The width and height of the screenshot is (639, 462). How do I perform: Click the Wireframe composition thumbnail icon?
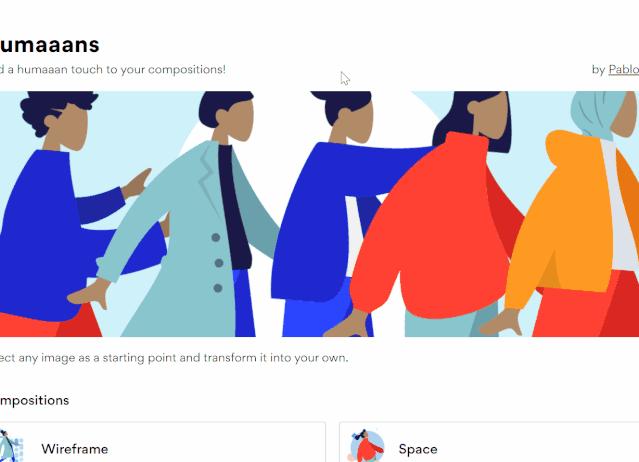(11, 446)
